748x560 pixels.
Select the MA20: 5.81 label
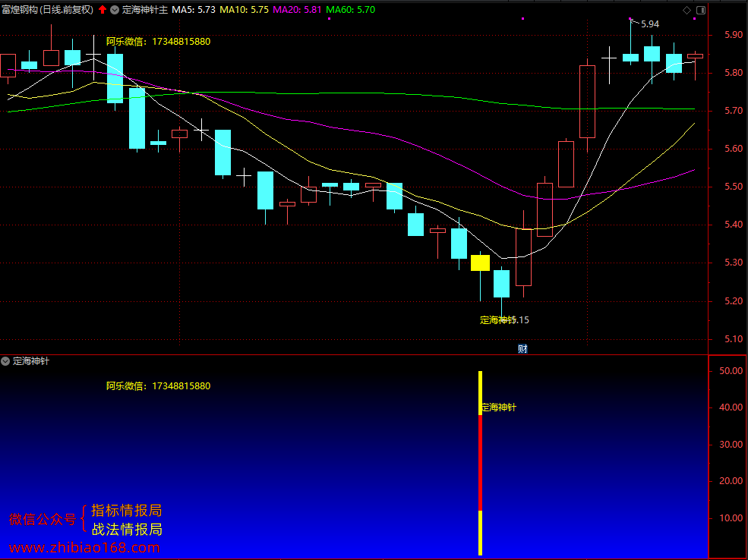(x=297, y=10)
